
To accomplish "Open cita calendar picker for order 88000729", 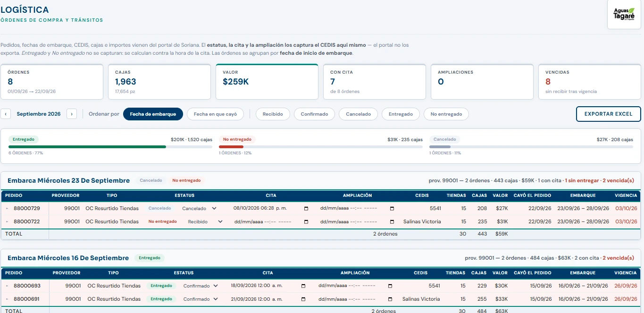I will click(306, 209).
